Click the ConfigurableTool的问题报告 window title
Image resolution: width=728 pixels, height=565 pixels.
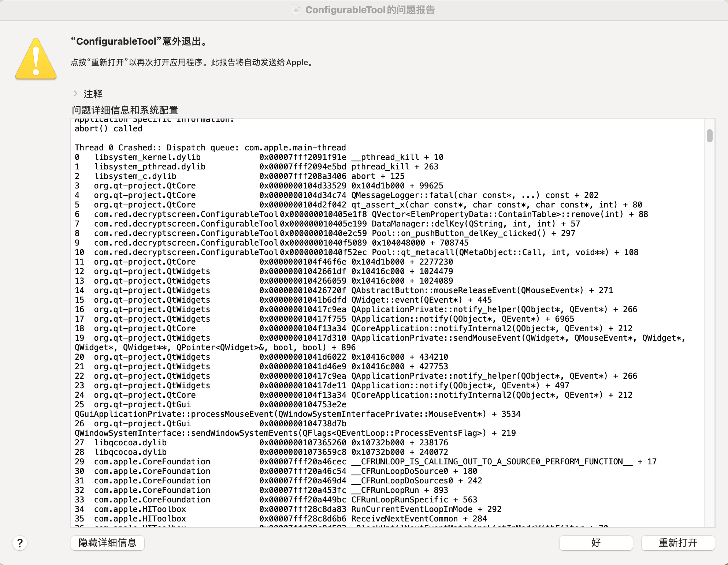[x=370, y=10]
